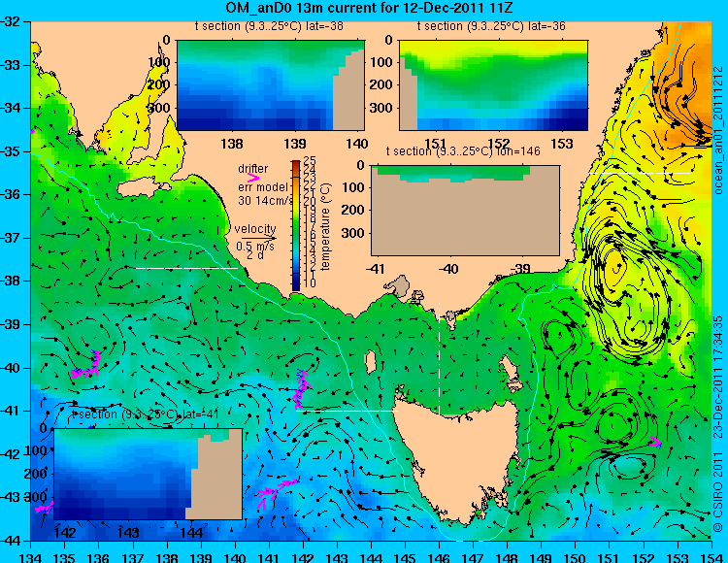This screenshot has width=728, height=563.
Task: Click the '-38' latitude label on left axis
Action: click(x=10, y=281)
